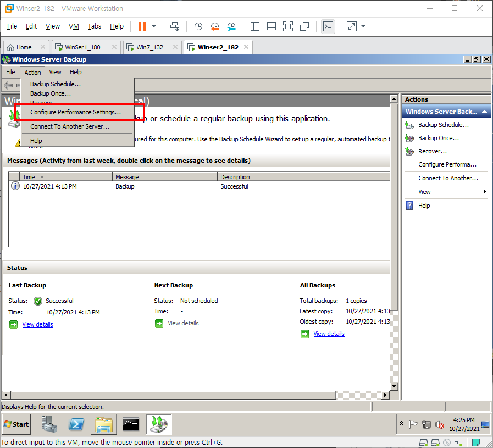
Task: Revert VM to previous snapshot
Action: pos(215,26)
